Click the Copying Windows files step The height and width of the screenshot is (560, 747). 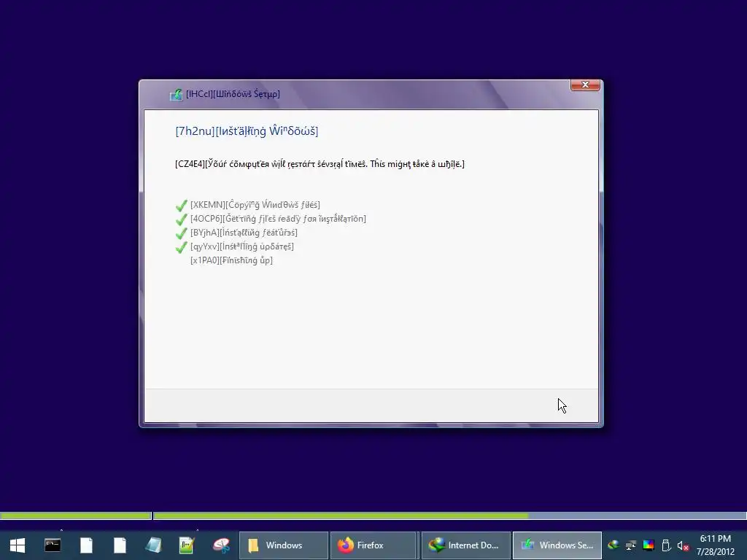(255, 205)
